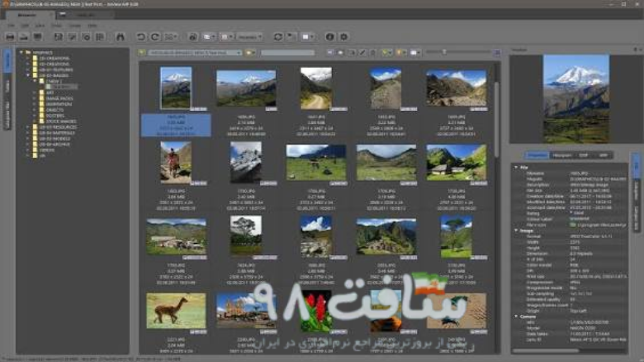
Task: Click the scanner acquire toolbar icon
Action: (x=25, y=37)
